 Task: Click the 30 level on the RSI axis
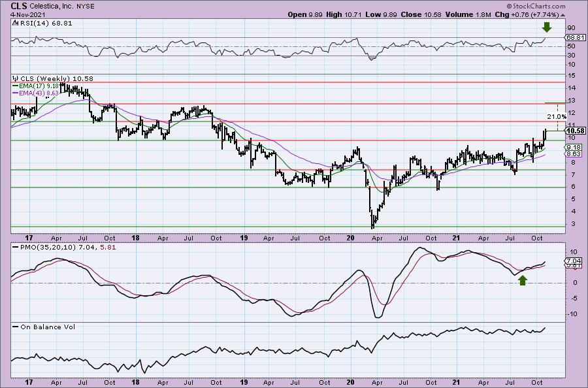click(572, 56)
